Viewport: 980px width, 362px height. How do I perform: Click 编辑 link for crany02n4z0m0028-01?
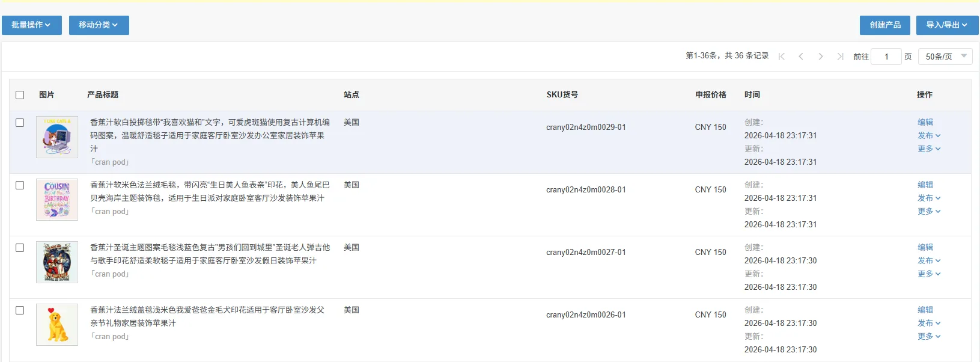coord(925,185)
